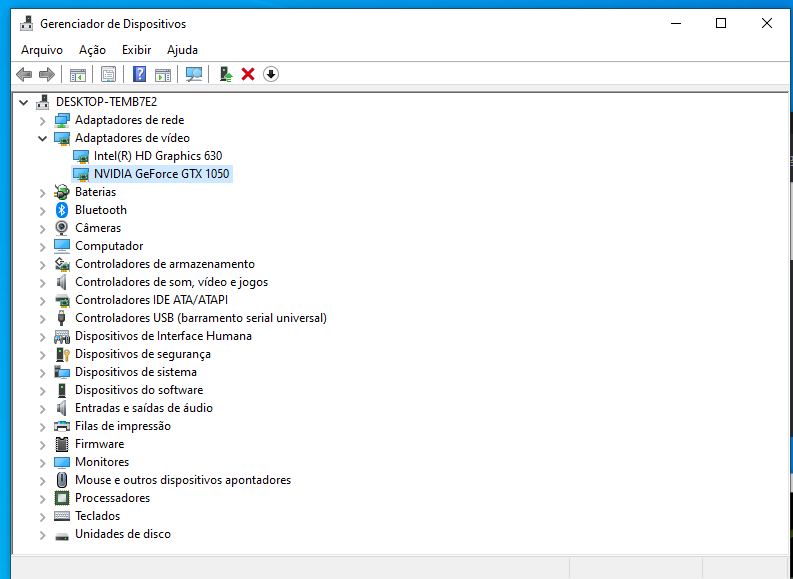
Task: Select Controladores de armazenamento label
Action: coord(164,264)
